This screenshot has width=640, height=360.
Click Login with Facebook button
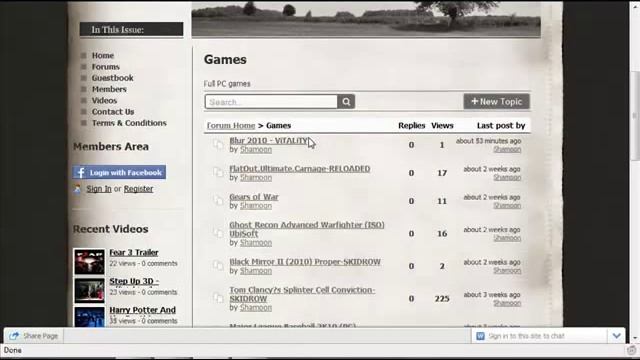pos(119,173)
